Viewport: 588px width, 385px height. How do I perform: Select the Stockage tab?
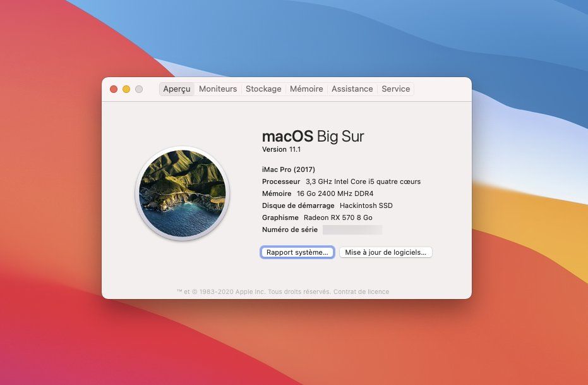pyautogui.click(x=263, y=89)
